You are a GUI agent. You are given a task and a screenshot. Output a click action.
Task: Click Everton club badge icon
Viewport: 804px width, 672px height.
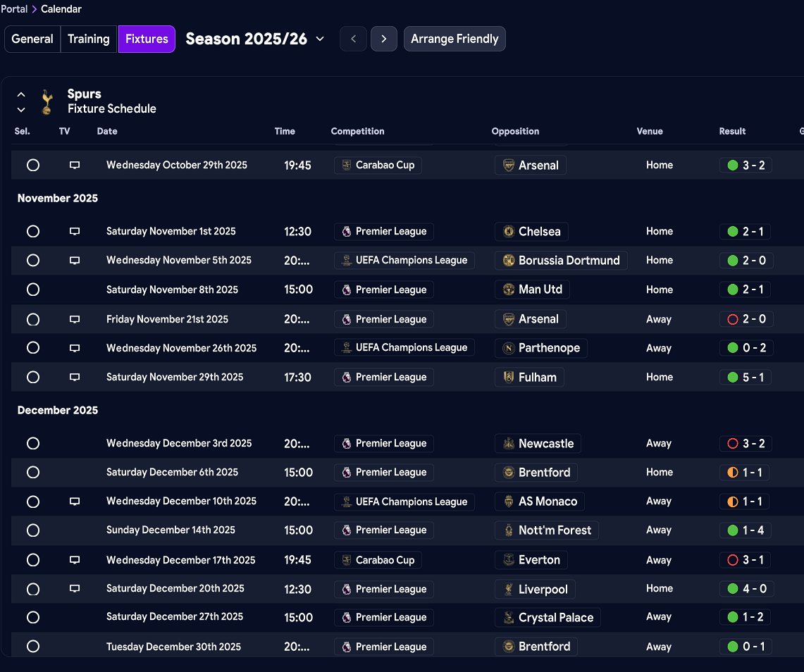[508, 560]
